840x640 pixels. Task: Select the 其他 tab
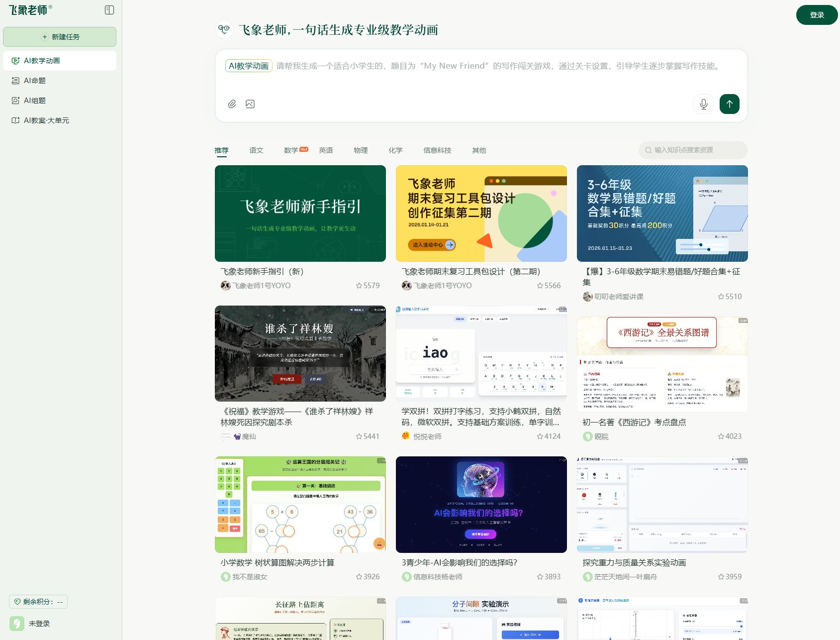point(478,150)
